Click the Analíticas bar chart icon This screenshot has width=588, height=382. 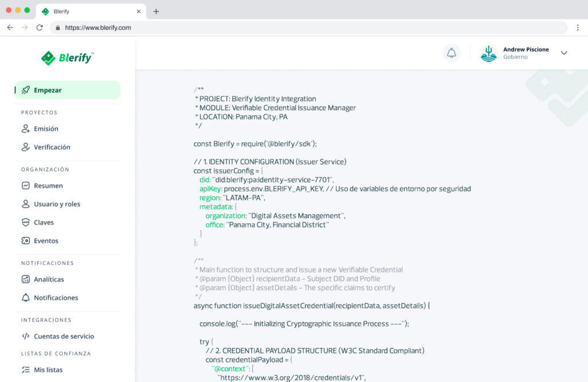25,279
